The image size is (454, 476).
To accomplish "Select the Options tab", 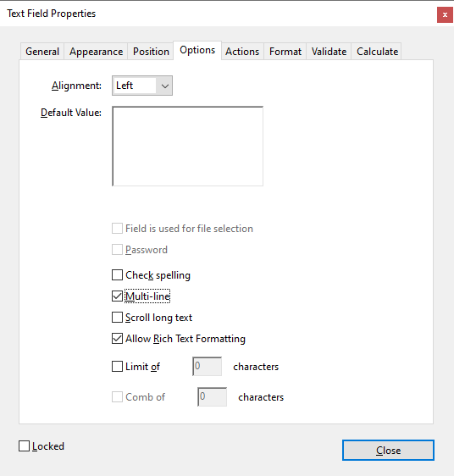I will pos(197,50).
